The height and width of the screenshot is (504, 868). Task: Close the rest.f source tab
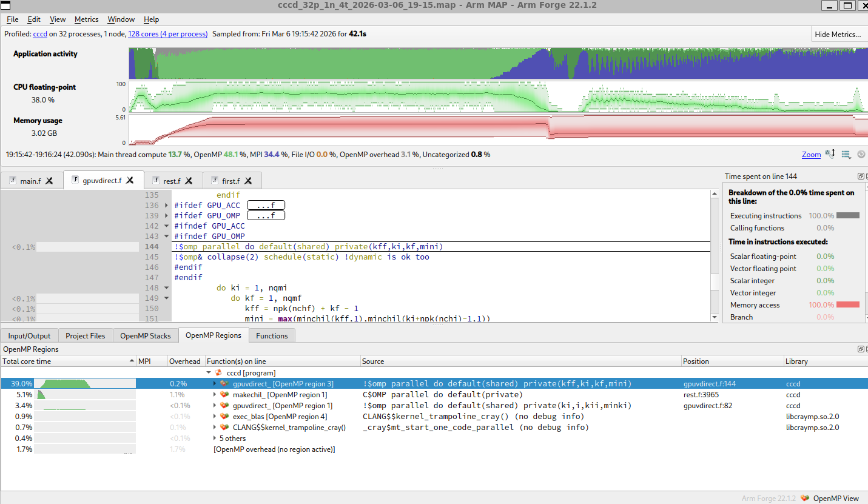coord(189,181)
